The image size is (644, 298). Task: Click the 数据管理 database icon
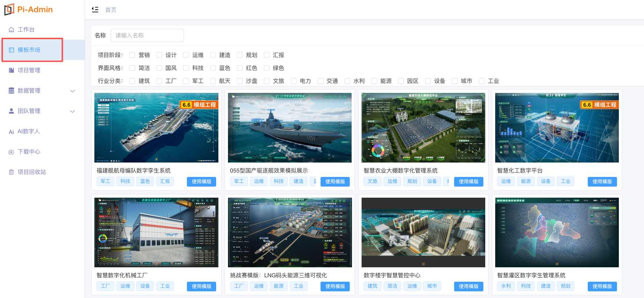11,91
